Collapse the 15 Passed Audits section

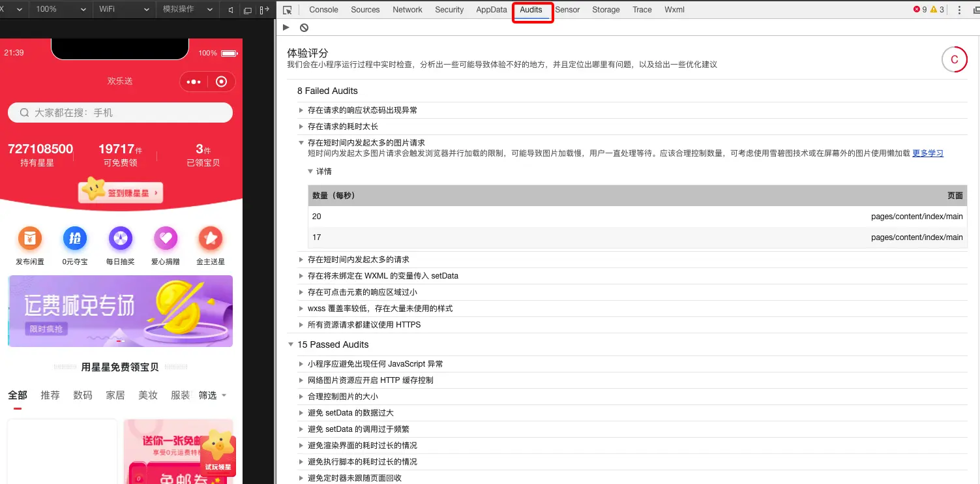pyautogui.click(x=291, y=344)
